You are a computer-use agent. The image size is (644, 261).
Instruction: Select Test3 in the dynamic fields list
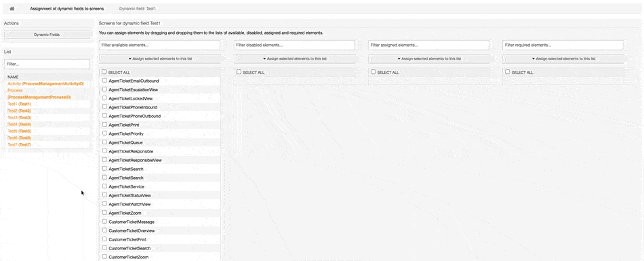19,117
